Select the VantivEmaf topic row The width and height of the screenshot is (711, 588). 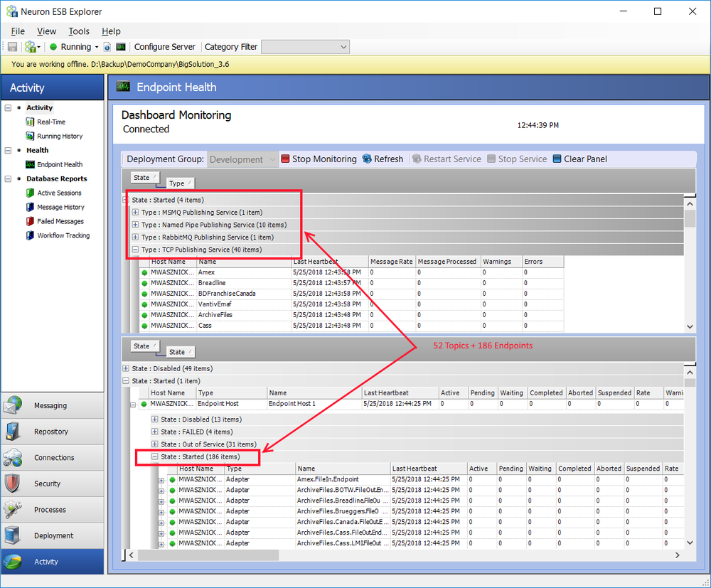click(x=352, y=304)
